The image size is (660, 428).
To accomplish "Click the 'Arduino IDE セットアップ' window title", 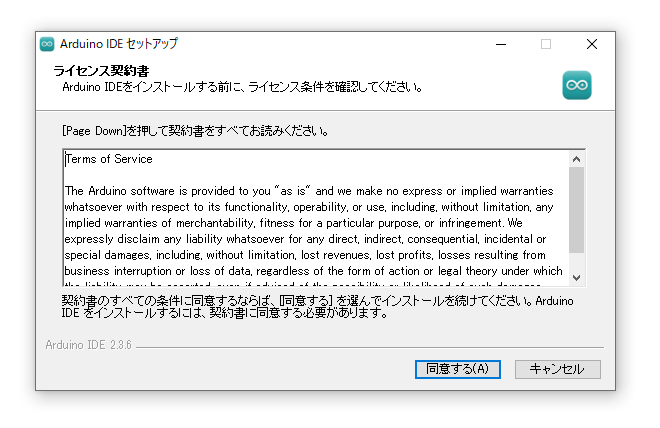I will (x=119, y=44).
